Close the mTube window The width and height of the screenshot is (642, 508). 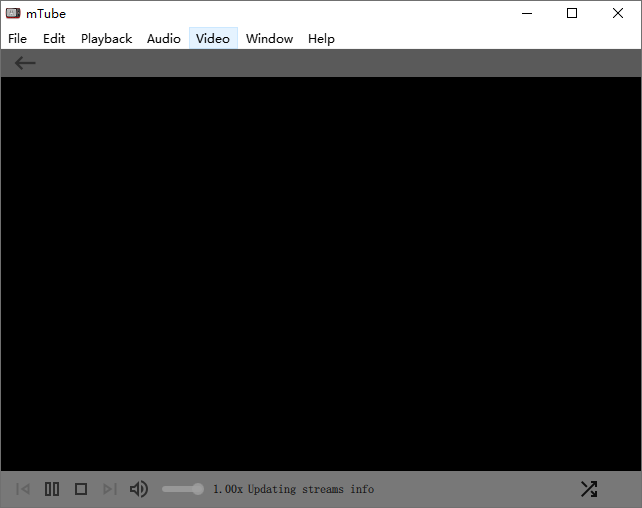pyautogui.click(x=618, y=14)
